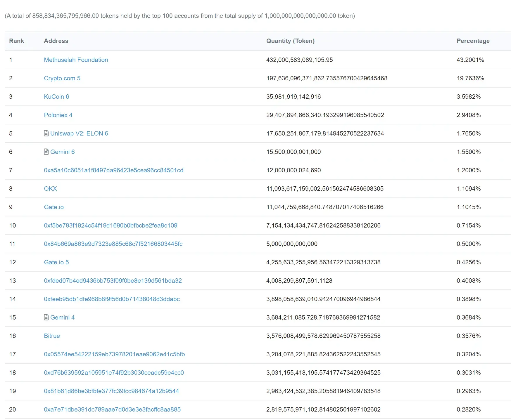
Task: Click the Percentage column header
Action: click(473, 41)
